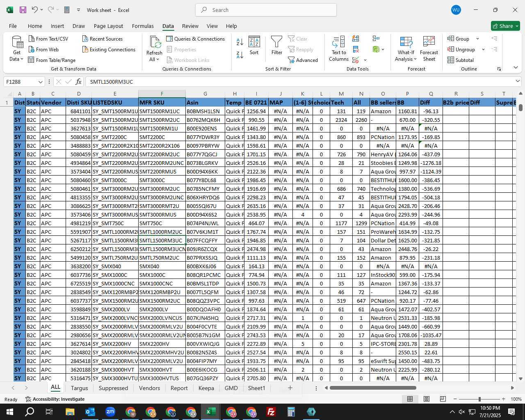Expand the Group dropdown arrow
Image resolution: width=525 pixels, height=420 pixels.
[x=477, y=39]
